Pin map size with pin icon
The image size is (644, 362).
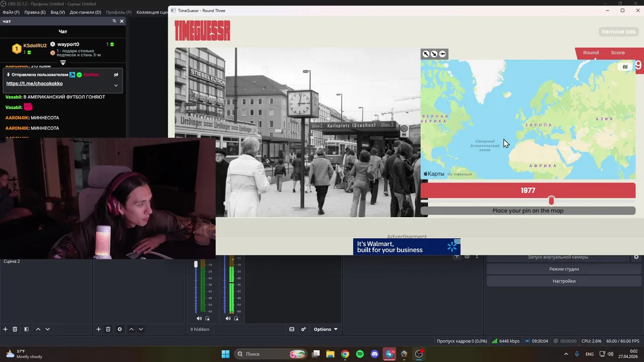click(442, 54)
